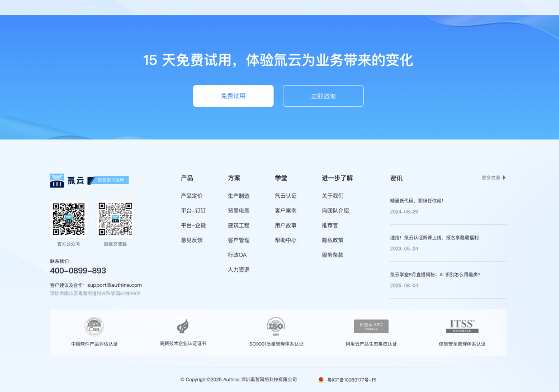Click the 高新技术企业认证证书 icon
The height and width of the screenshot is (392, 559).
coord(183,325)
